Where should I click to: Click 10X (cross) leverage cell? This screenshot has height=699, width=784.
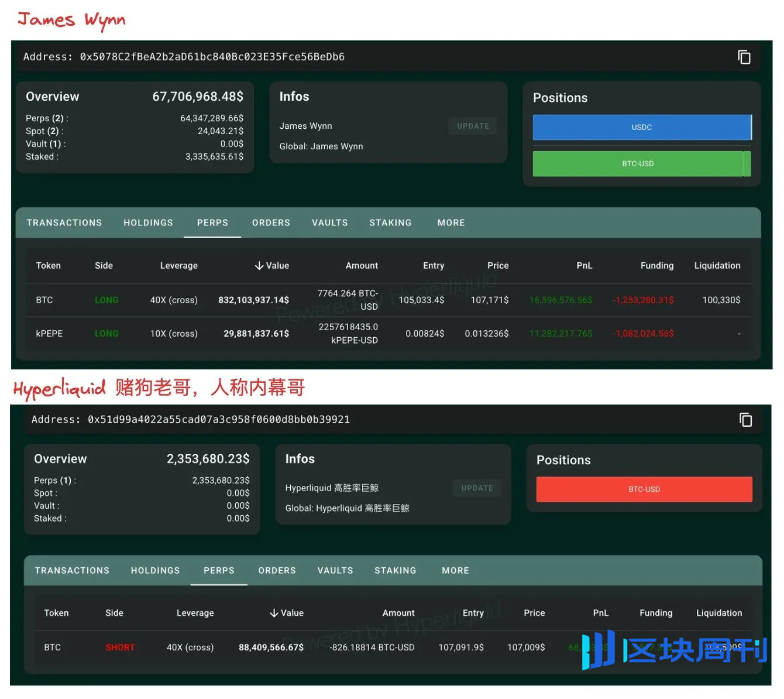174,334
